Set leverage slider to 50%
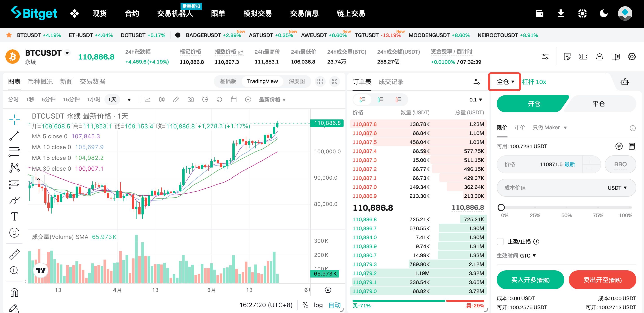Viewport: 644px width, 313px height. 566,207
